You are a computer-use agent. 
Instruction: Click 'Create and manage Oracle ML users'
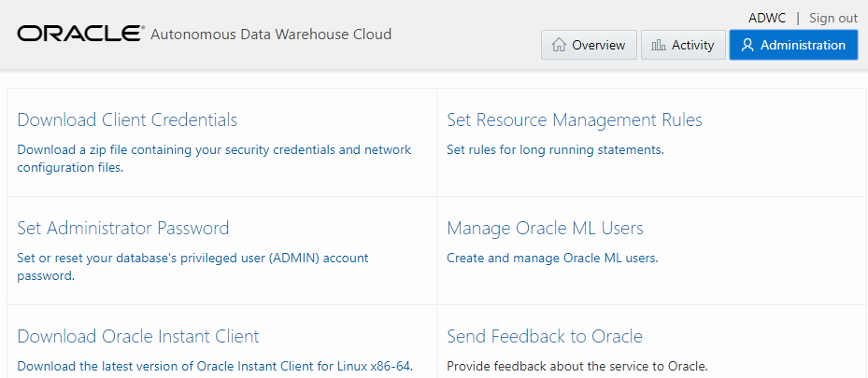click(x=552, y=258)
